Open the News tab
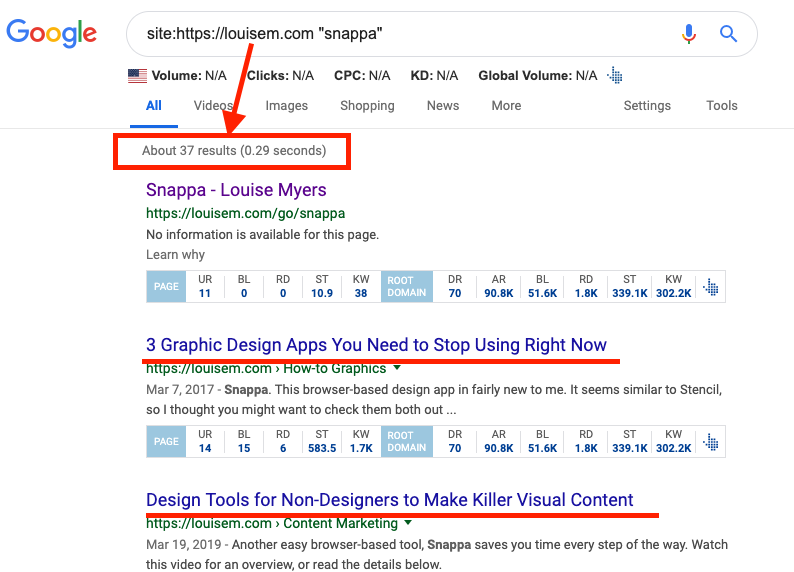 coord(443,106)
